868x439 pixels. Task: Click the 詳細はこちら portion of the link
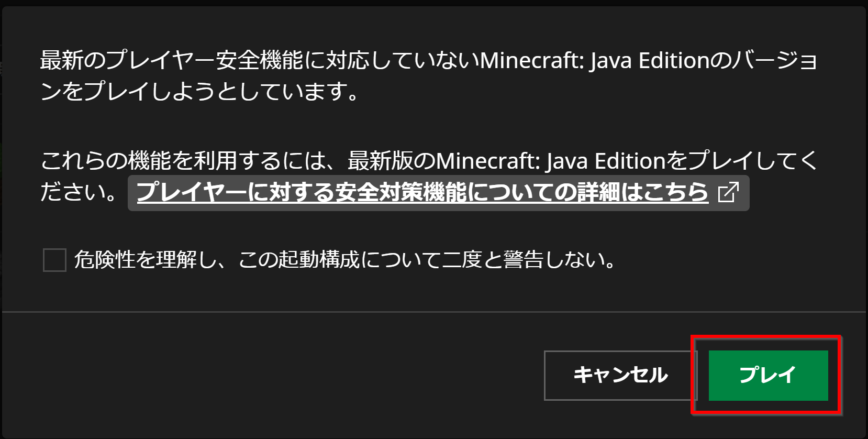point(642,192)
